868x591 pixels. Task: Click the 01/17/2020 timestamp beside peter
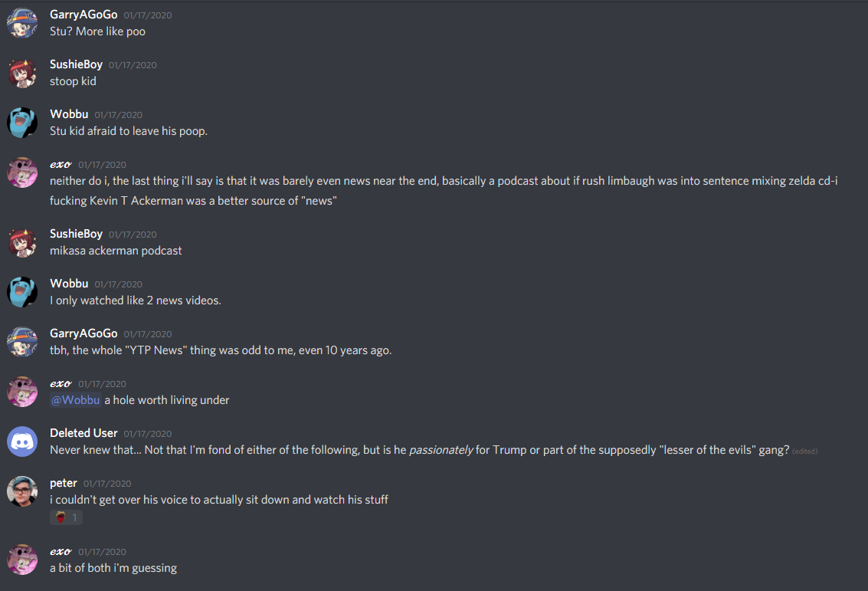[x=107, y=484]
